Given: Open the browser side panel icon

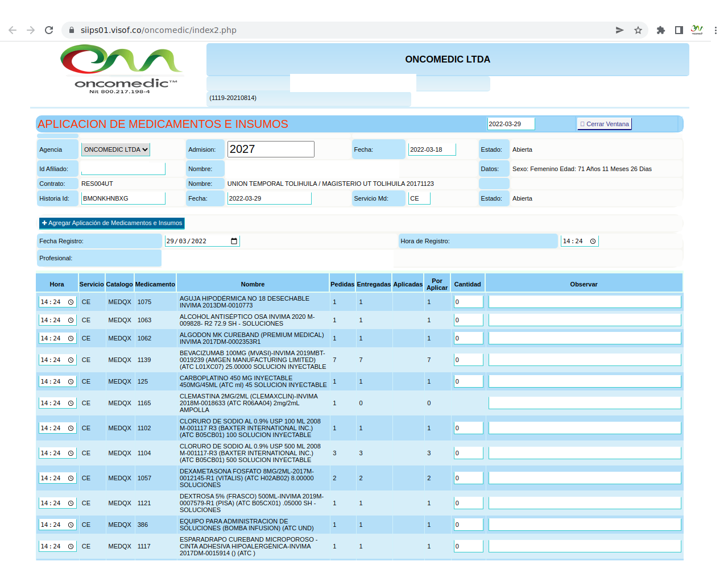Looking at the screenshot, I should (x=679, y=30).
